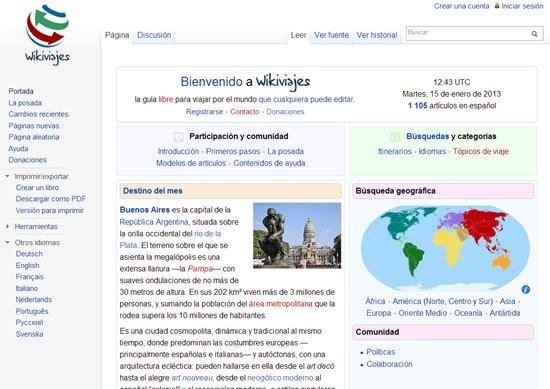Select the Leer tab
This screenshot has width=550, height=389.
pos(299,35)
